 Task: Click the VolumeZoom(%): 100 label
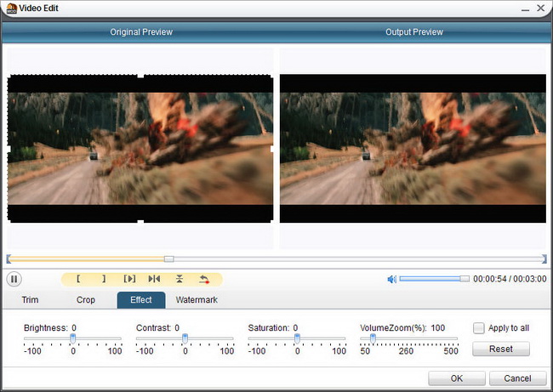[x=402, y=328]
